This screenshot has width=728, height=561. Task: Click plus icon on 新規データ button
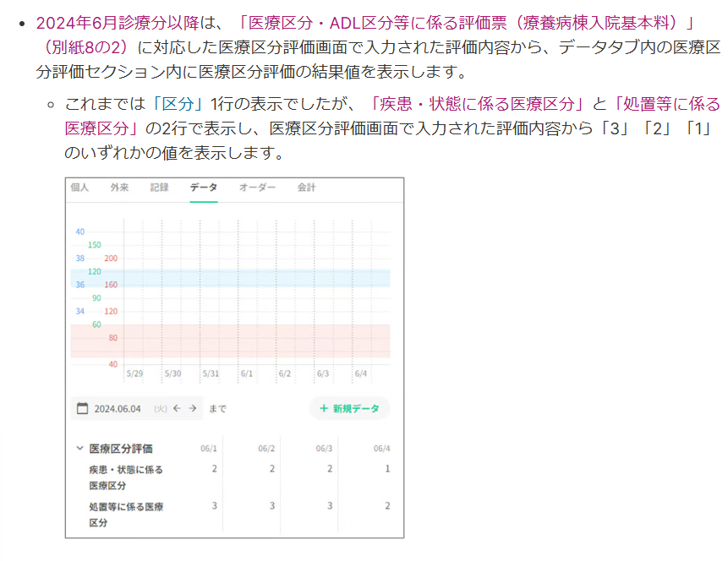point(324,408)
